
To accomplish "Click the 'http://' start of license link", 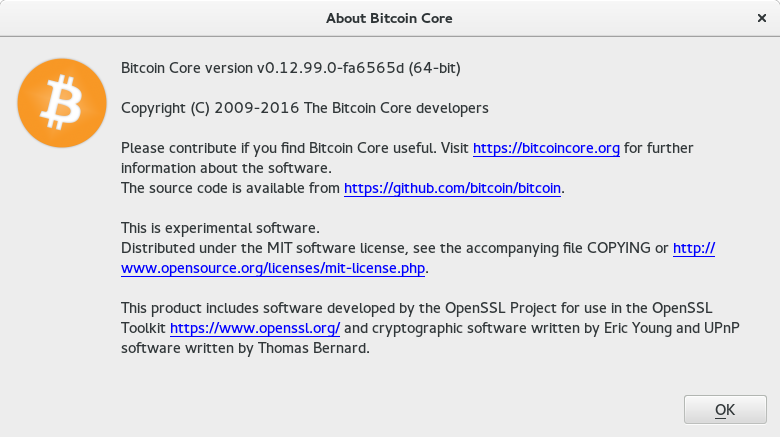I will 694,248.
